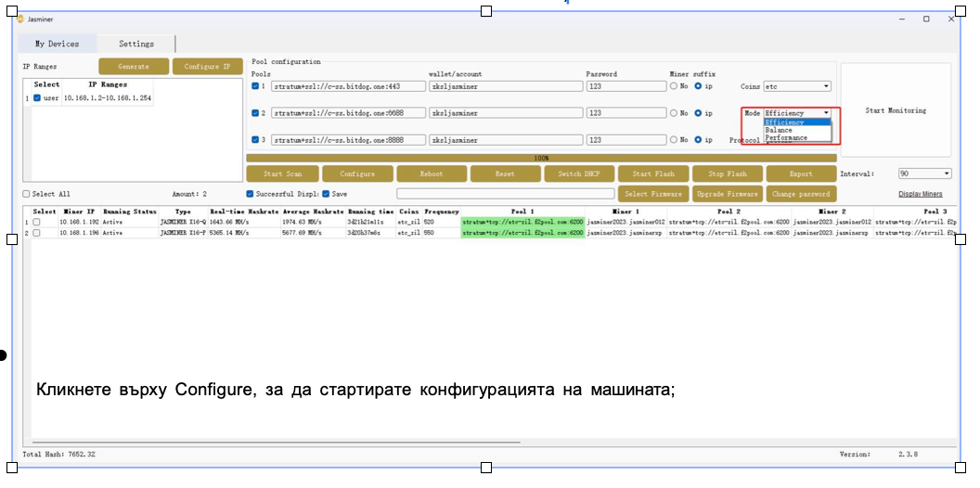Screen dimensions: 980x488
Task: Open the Settings tab
Action: pos(136,44)
